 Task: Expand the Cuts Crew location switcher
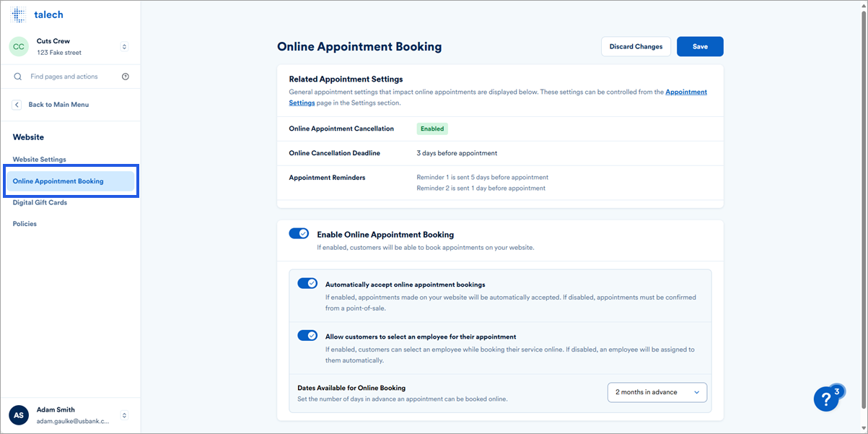123,46
